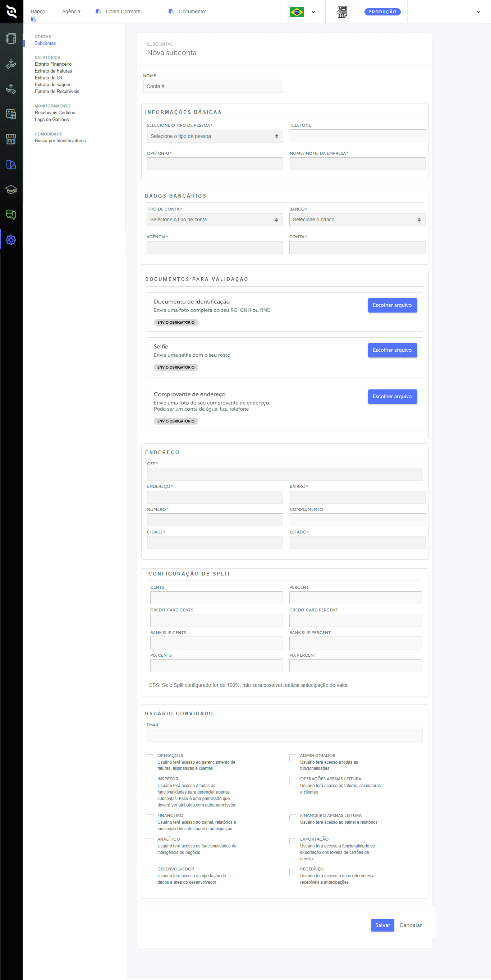Check the Operações permission
Screen dimensions: 491x980
[150, 758]
